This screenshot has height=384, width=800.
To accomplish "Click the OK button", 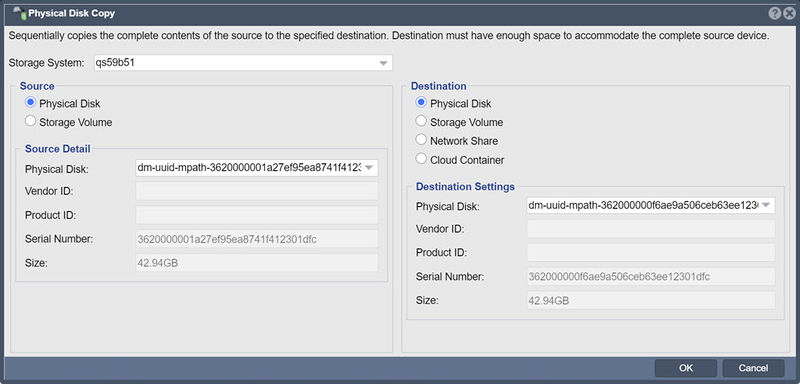I will coord(686,368).
